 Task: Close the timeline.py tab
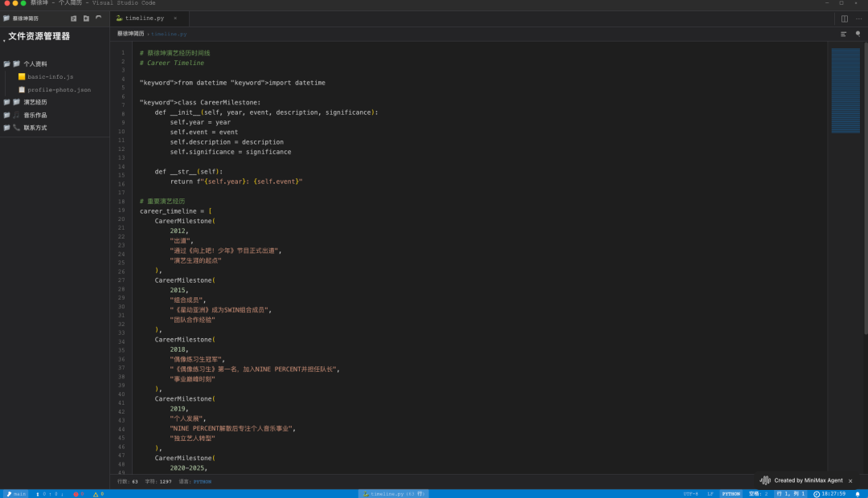pyautogui.click(x=175, y=18)
